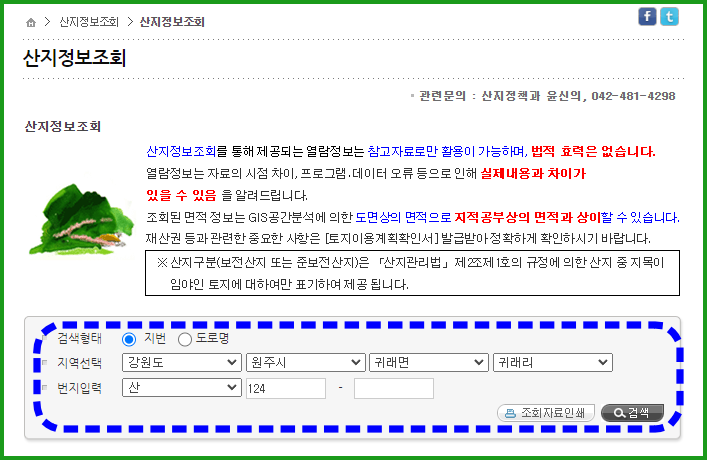Open the 원주시 city dropdown
The height and width of the screenshot is (460, 707).
click(x=305, y=363)
